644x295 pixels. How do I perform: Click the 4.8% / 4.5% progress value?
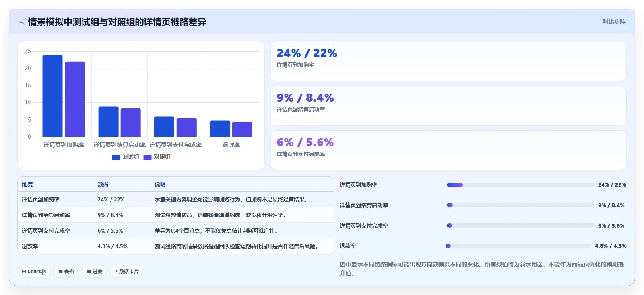point(611,246)
